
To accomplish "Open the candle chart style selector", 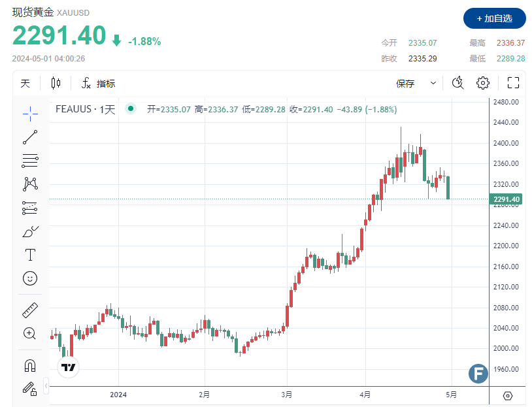I will point(55,83).
